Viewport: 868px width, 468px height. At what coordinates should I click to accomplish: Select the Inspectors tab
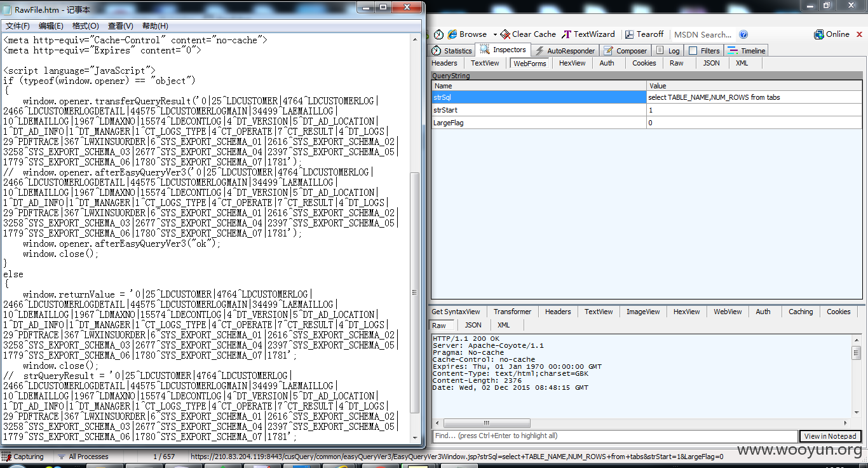pos(503,50)
